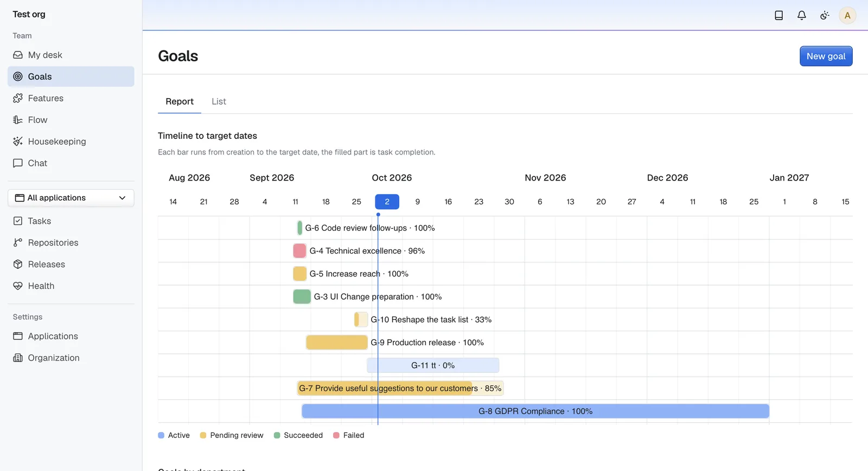Open the user avatar A menu
868x471 pixels.
pyautogui.click(x=847, y=15)
